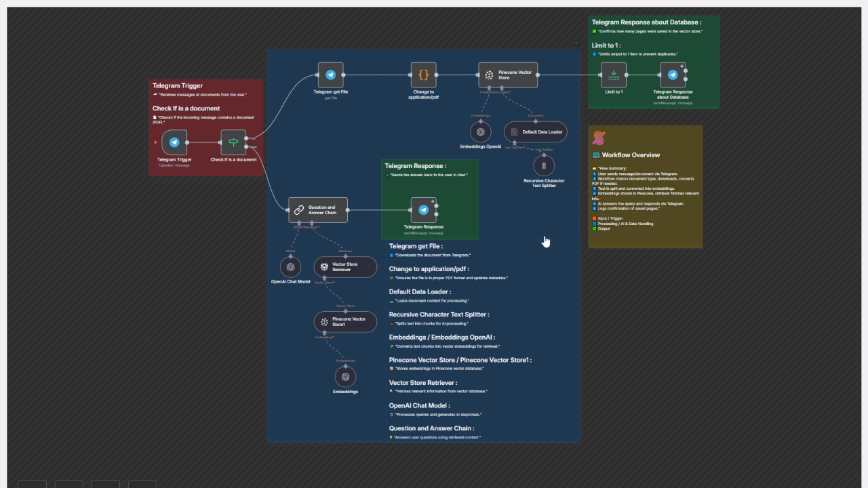Open the Pinecone Vector Store1 node
This screenshot has height=488, width=868.
(344, 322)
